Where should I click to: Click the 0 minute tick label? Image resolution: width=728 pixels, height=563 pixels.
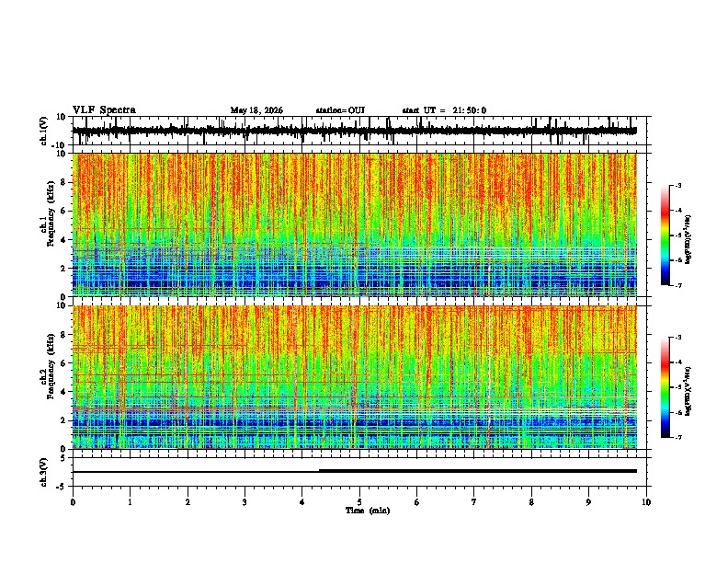[x=73, y=502]
